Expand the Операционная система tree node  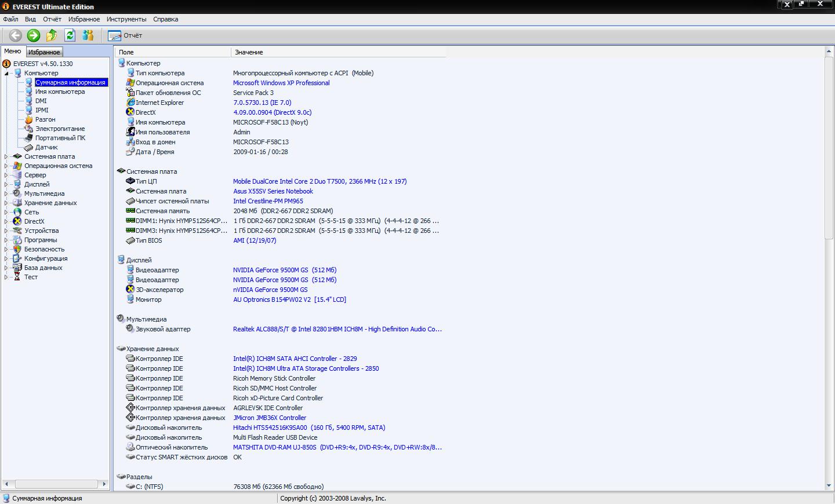(6, 166)
